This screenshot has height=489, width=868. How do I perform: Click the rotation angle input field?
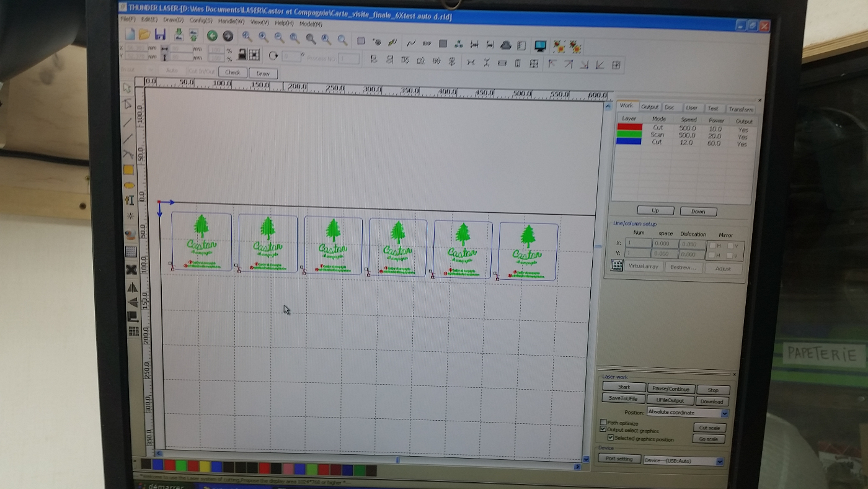(x=291, y=56)
